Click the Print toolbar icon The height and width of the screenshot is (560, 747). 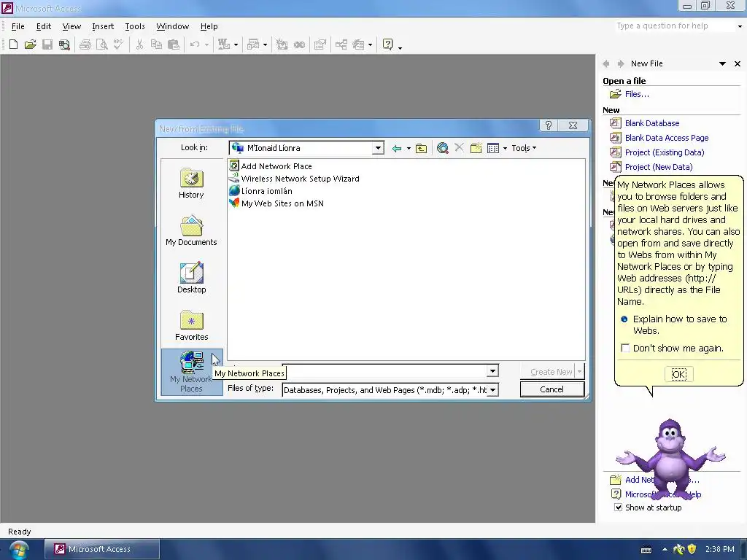tap(85, 44)
